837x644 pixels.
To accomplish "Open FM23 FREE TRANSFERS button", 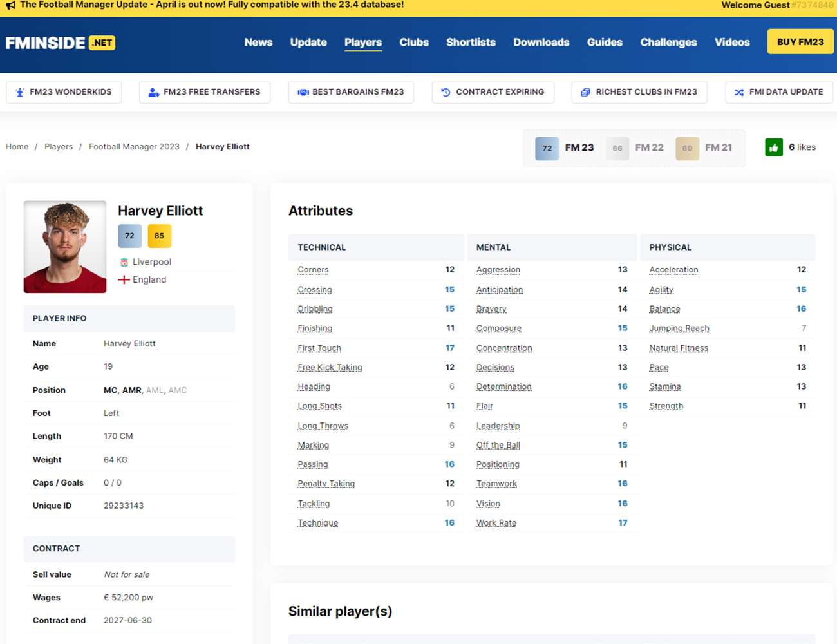I will [205, 92].
